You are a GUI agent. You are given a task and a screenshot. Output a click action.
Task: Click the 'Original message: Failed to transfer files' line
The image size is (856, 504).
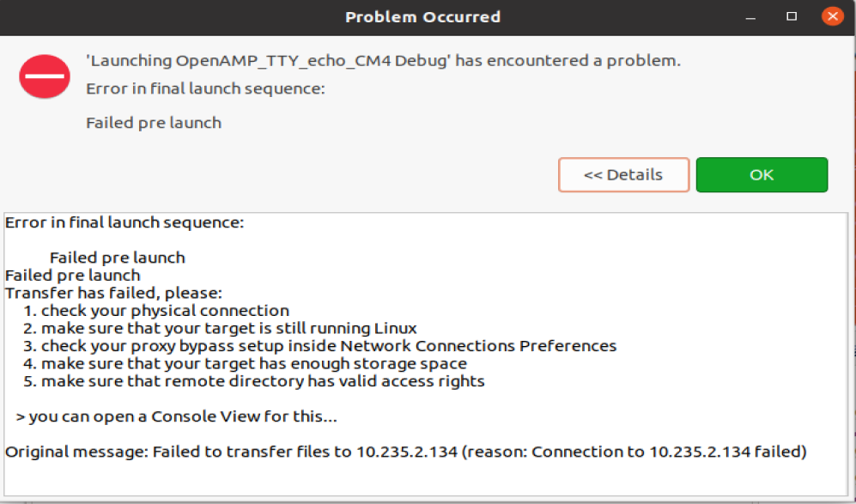[x=405, y=452]
